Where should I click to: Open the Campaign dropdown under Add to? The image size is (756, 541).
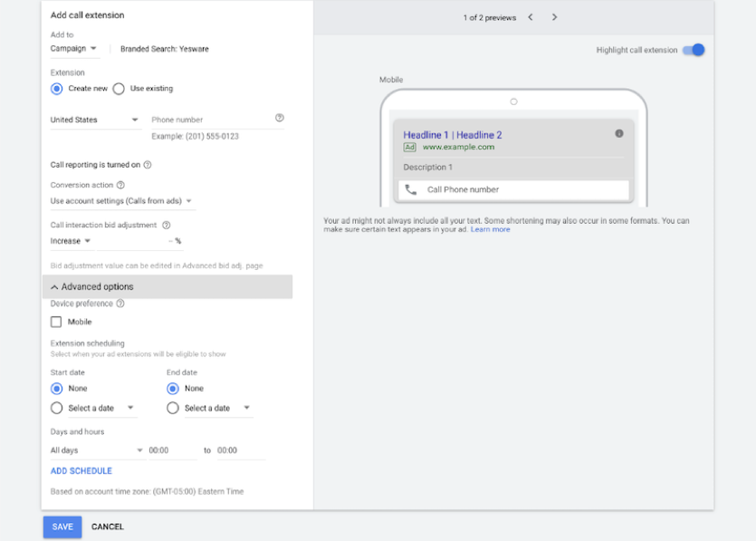pyautogui.click(x=74, y=49)
